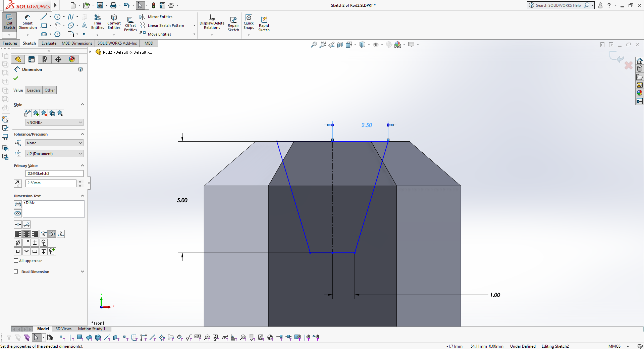The width and height of the screenshot is (644, 349).
Task: Set dimension text to left justify
Action: [x=18, y=234]
